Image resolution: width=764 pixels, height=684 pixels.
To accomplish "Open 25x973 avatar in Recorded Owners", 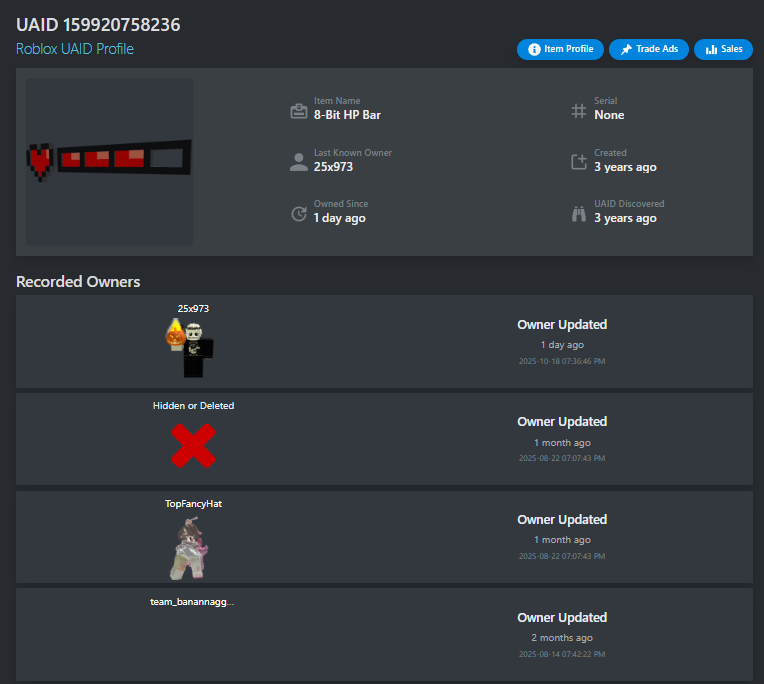I will [x=191, y=347].
